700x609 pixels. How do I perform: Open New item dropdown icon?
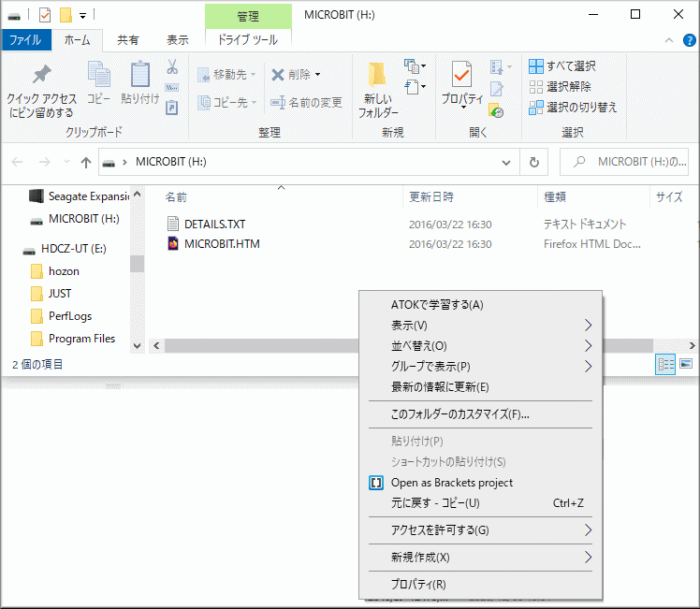(x=415, y=67)
